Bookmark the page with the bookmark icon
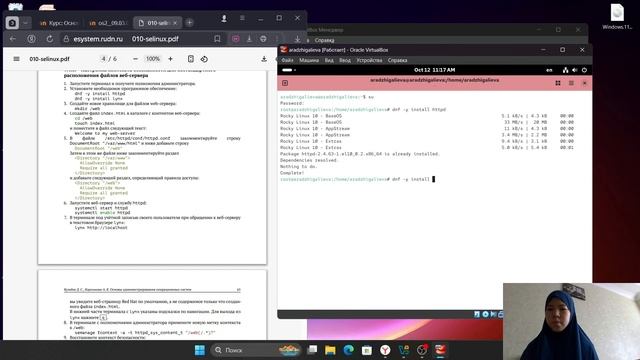 pyautogui.click(x=217, y=39)
